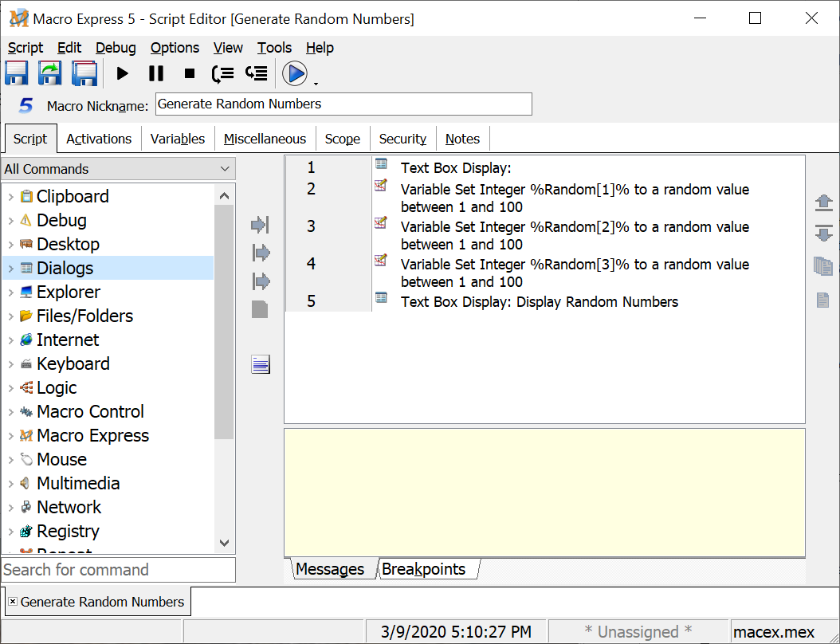
Task: Select the Variable Set Integer line 2
Action: (x=558, y=197)
